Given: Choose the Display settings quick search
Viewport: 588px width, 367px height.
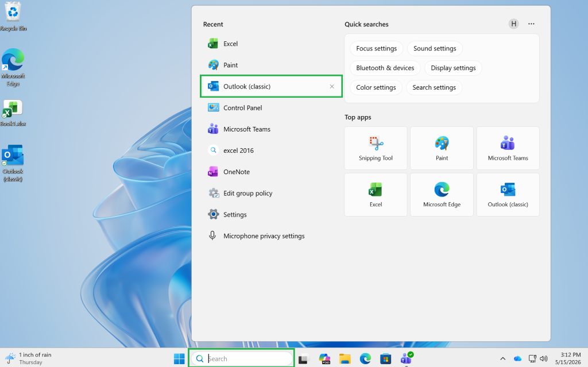Looking at the screenshot, I should pyautogui.click(x=453, y=68).
